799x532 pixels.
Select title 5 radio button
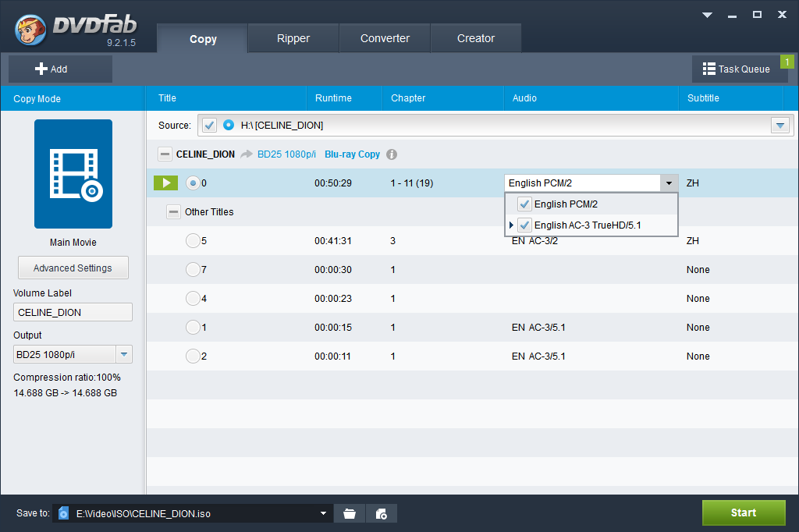193,240
